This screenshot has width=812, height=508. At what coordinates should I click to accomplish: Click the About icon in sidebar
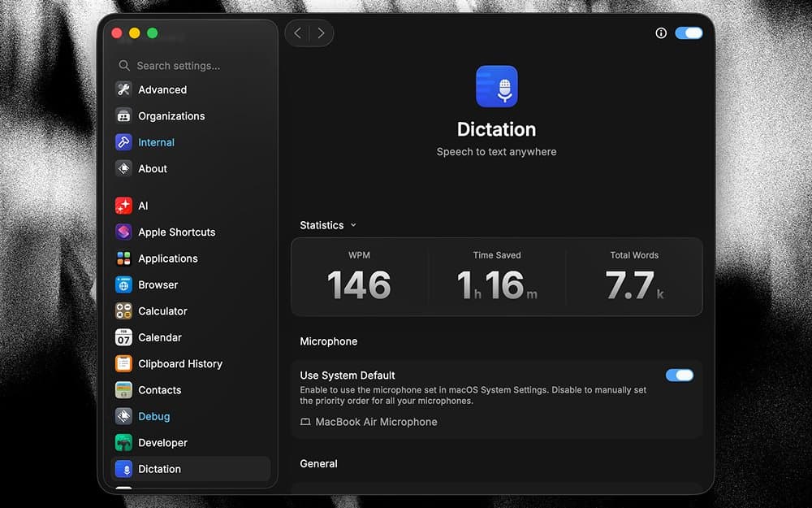[x=123, y=168]
